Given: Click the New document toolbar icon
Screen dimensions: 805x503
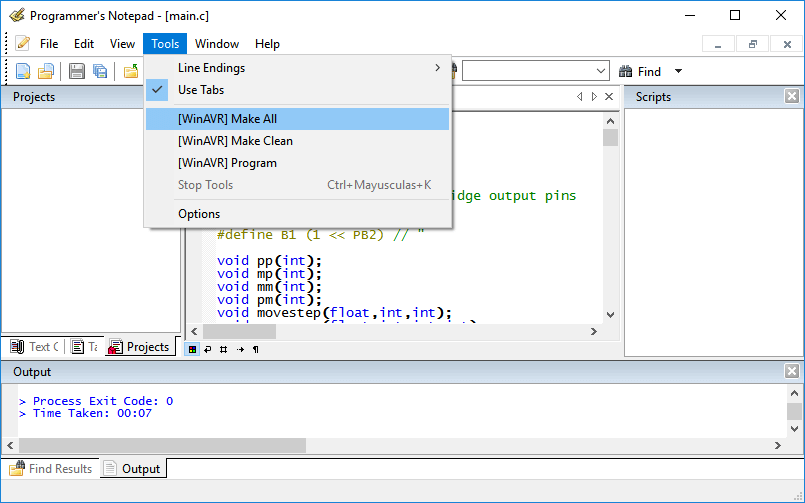Looking at the screenshot, I should tap(23, 71).
